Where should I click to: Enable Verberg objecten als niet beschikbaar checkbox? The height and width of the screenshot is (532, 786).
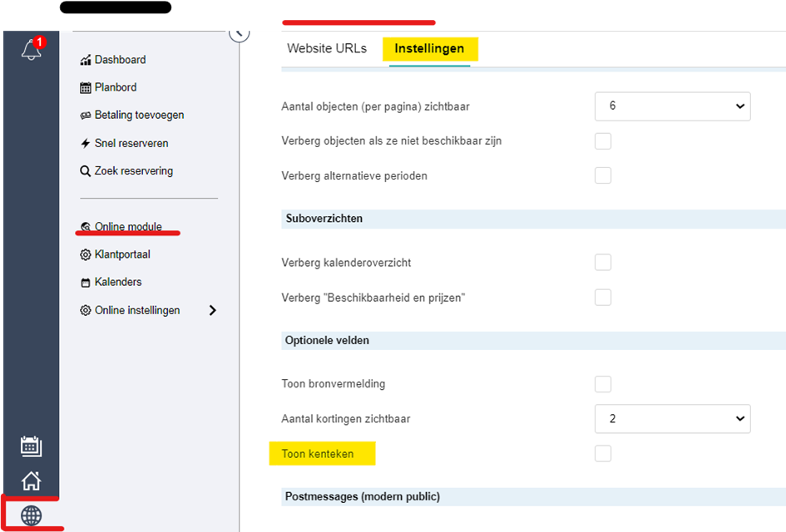pyautogui.click(x=602, y=140)
